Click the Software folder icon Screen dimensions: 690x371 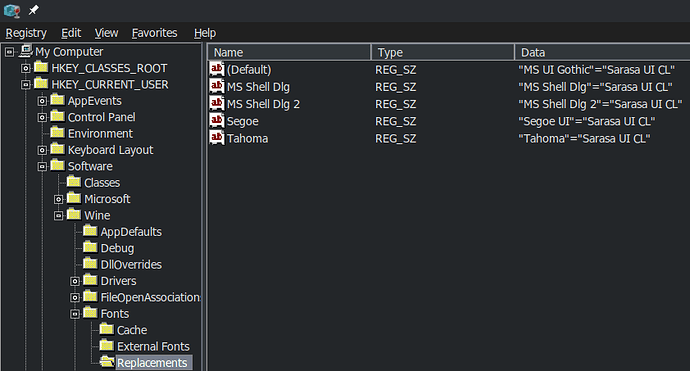58,165
